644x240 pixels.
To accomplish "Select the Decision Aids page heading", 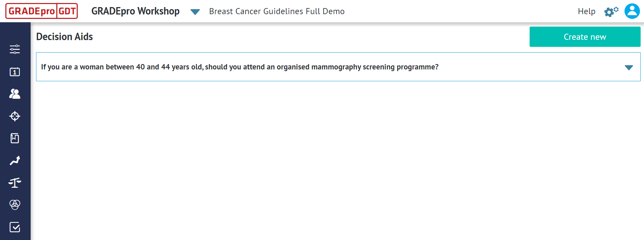I will tap(64, 37).
